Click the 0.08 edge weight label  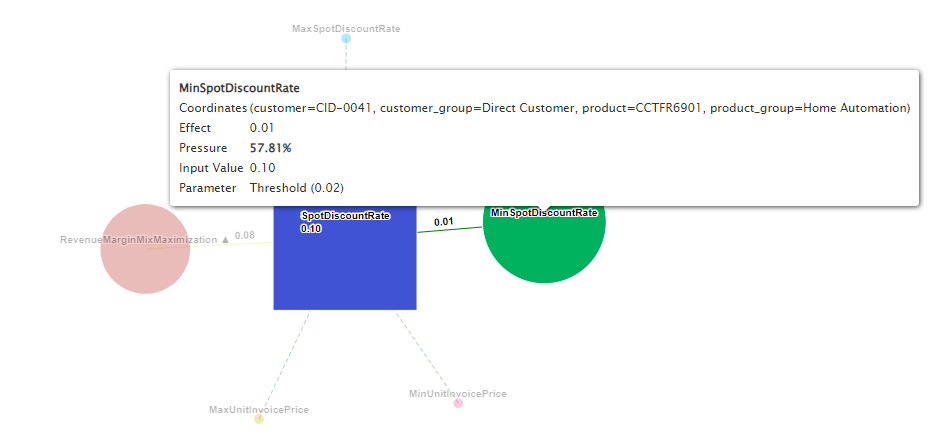245,237
